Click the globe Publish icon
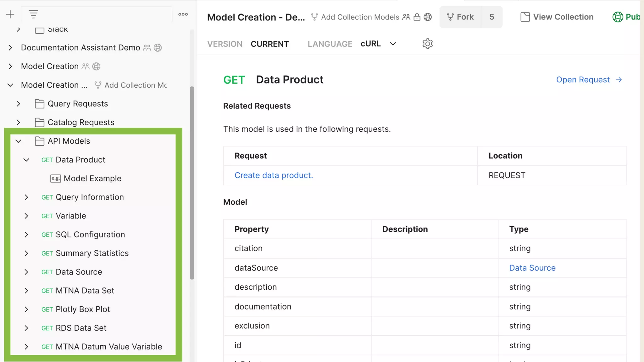 (618, 17)
